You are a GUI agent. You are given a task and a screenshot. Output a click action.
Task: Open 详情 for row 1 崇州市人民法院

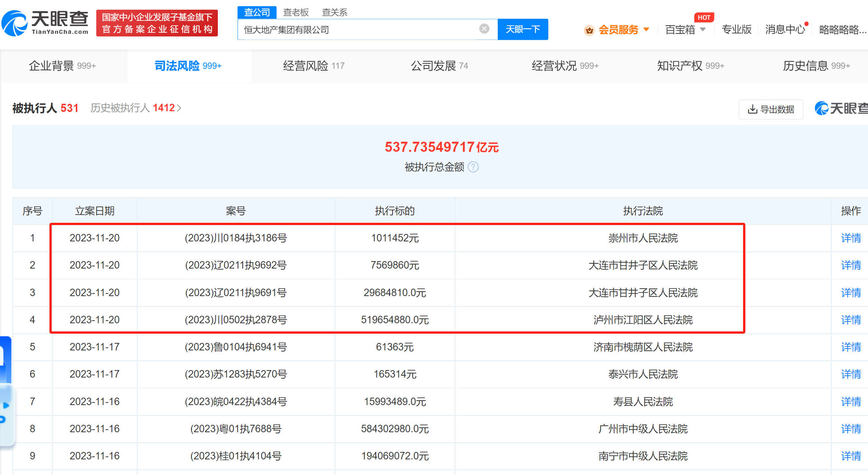pyautogui.click(x=851, y=238)
